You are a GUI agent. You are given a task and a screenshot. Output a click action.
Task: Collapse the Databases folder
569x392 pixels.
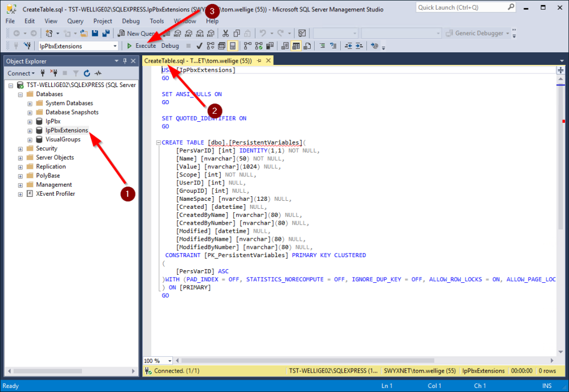coord(20,94)
